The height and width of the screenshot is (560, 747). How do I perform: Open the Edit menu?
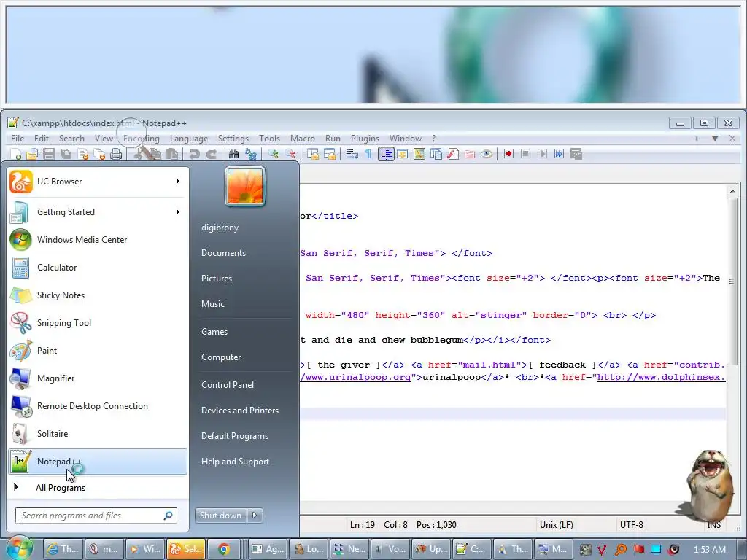(42, 138)
